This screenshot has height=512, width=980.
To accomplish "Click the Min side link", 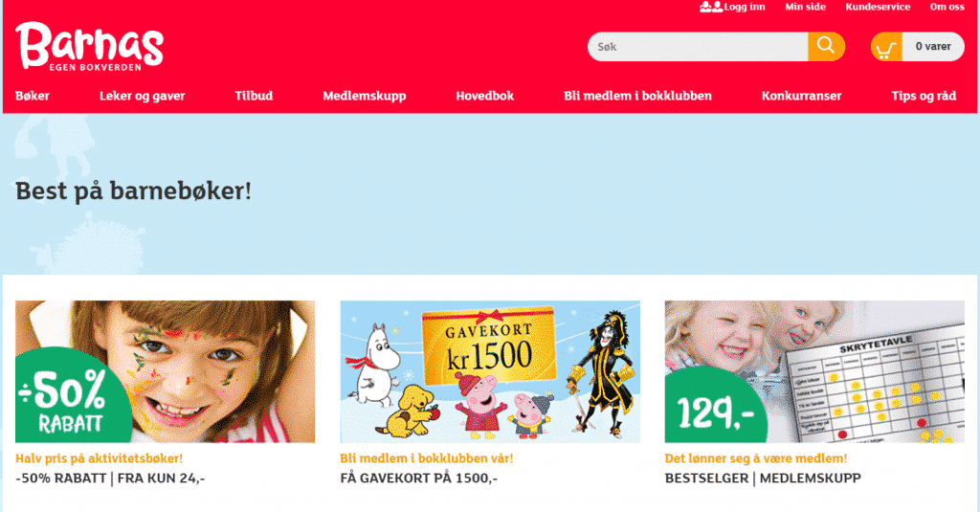I will coord(805,7).
